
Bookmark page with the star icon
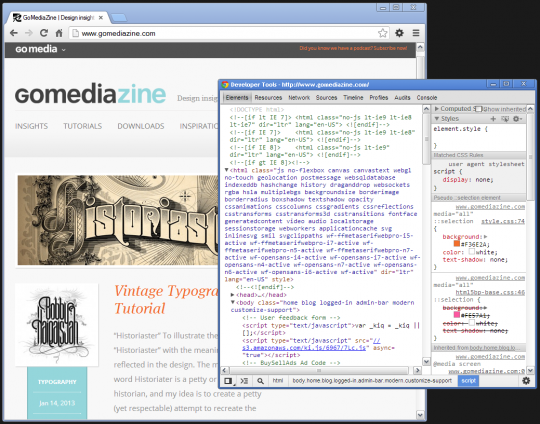tap(382, 33)
